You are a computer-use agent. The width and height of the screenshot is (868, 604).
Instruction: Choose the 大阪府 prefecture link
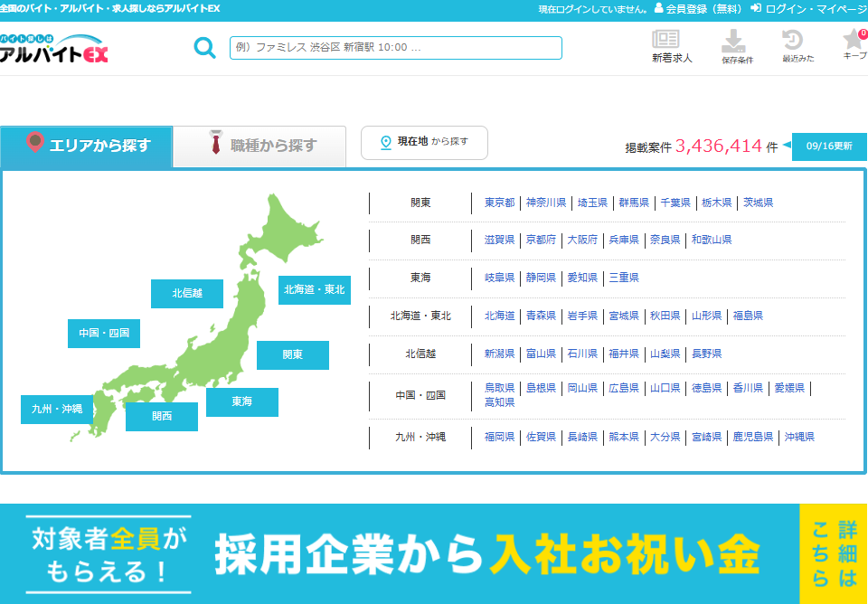point(582,240)
